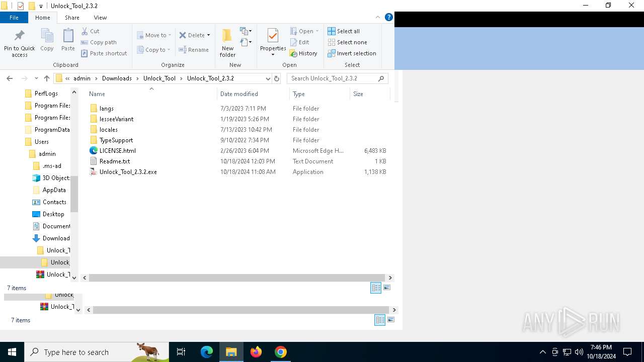This screenshot has height=362, width=644.
Task: Select the locales folder
Action: pyautogui.click(x=109, y=130)
